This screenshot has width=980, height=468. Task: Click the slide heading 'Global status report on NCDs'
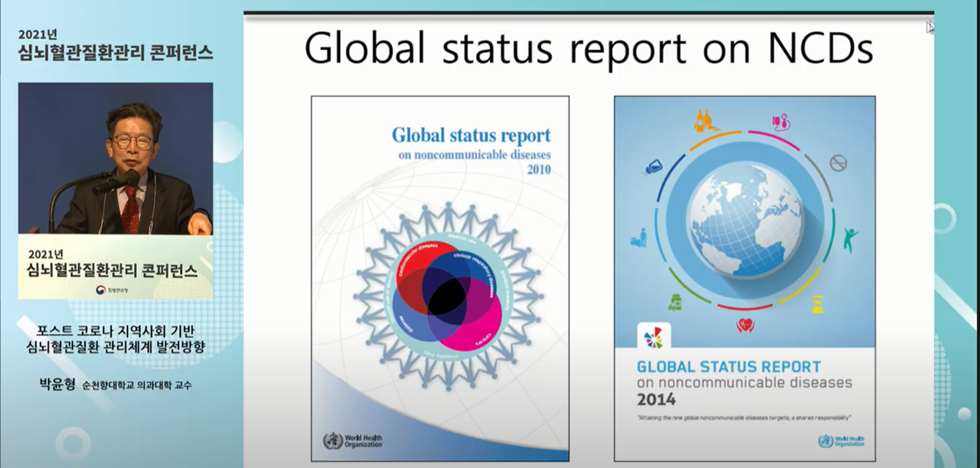pos(588,49)
